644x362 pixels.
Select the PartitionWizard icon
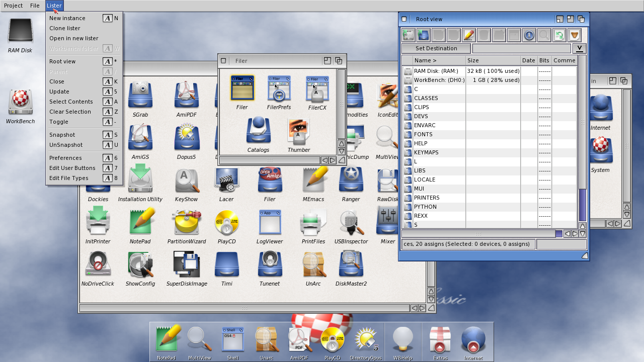pyautogui.click(x=187, y=226)
